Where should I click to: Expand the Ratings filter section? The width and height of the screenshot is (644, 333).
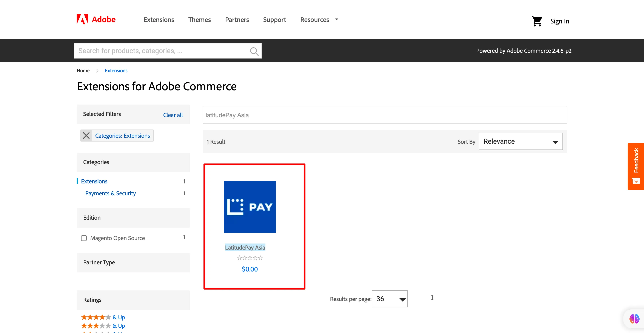point(133,300)
